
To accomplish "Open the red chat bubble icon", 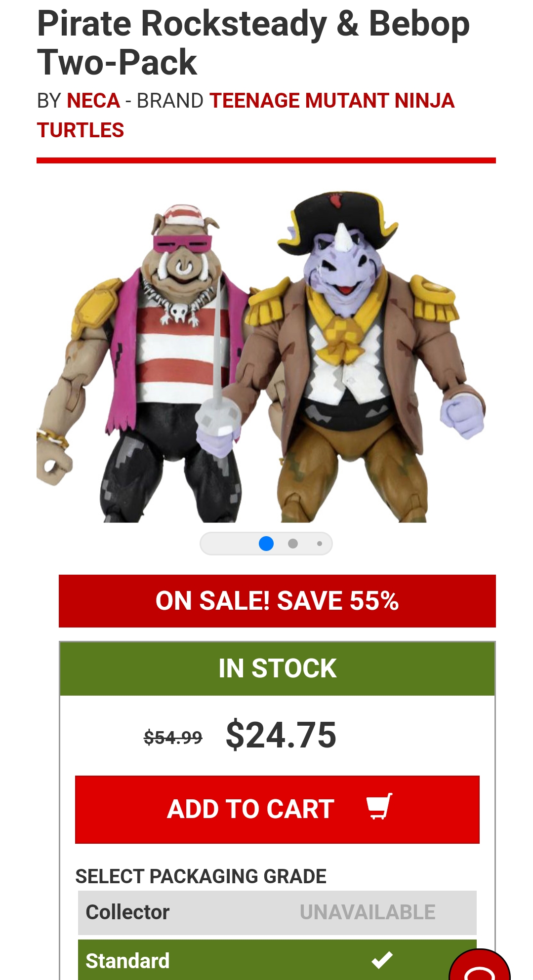I will 480,965.
